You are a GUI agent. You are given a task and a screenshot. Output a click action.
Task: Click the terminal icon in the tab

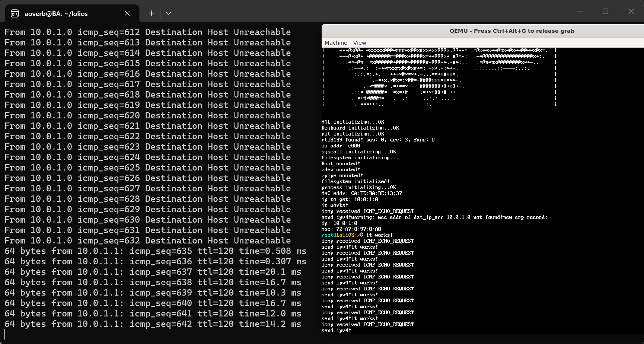click(x=15, y=14)
